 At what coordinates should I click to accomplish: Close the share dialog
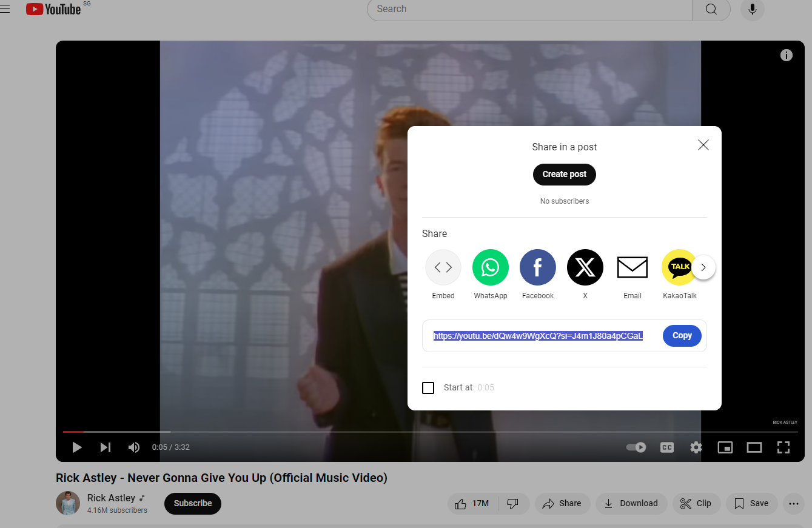[x=703, y=145]
